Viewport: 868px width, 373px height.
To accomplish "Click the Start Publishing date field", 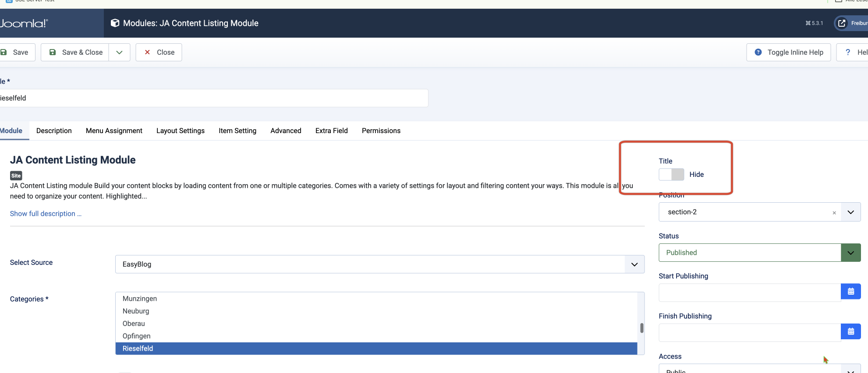I will [x=750, y=292].
